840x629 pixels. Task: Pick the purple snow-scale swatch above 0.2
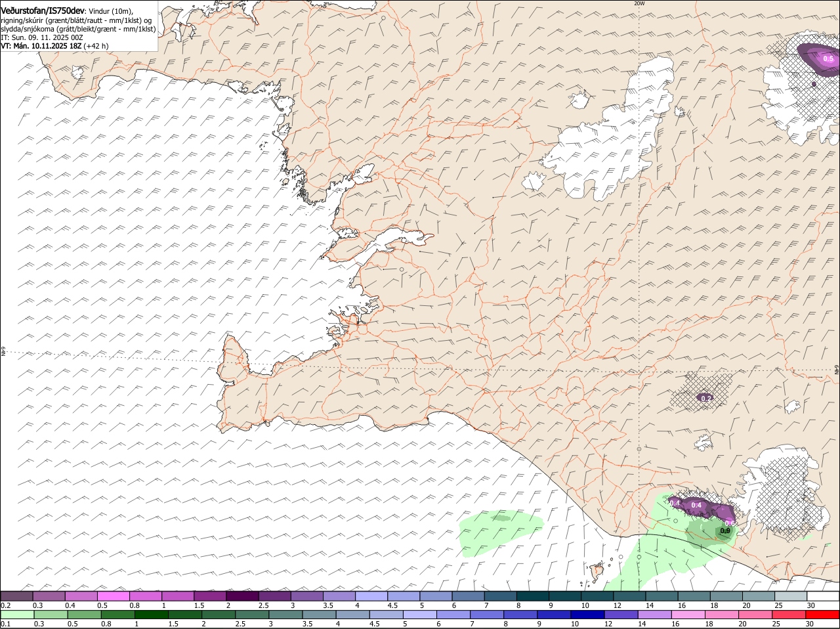(16, 596)
